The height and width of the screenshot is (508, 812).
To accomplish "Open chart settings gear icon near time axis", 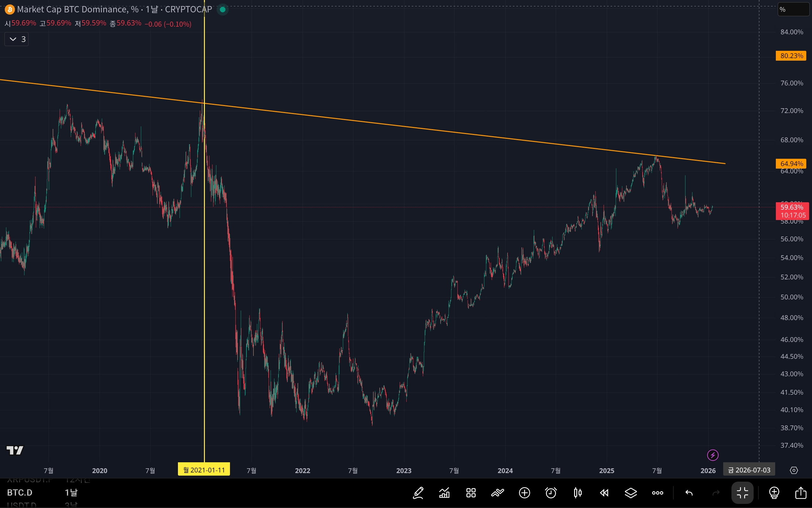I will [x=794, y=470].
